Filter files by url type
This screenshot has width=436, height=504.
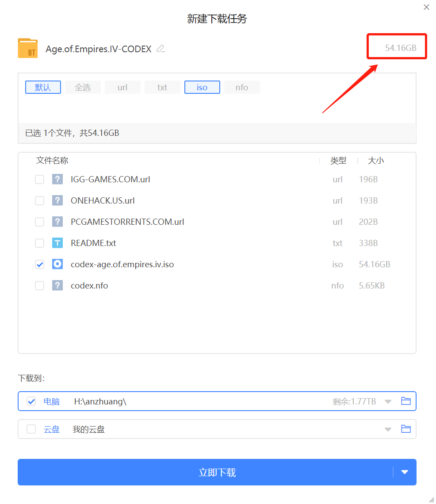(x=122, y=87)
